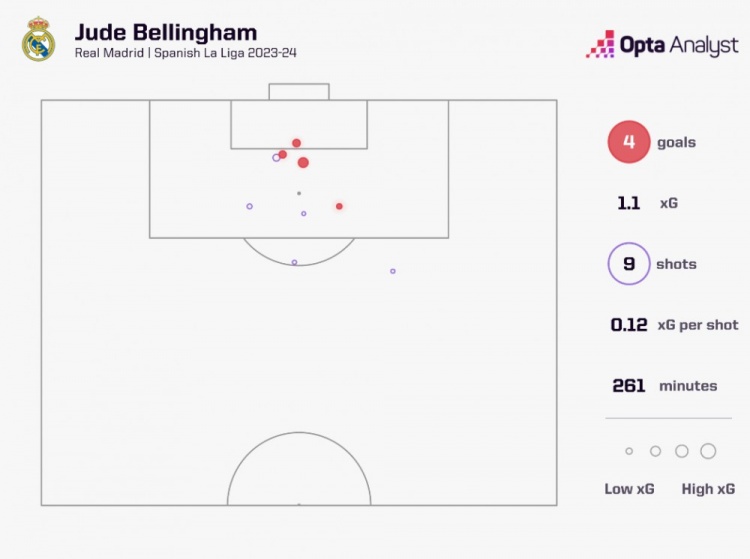Click the Real Madrid club crest
The image size is (750, 559).
click(x=38, y=39)
